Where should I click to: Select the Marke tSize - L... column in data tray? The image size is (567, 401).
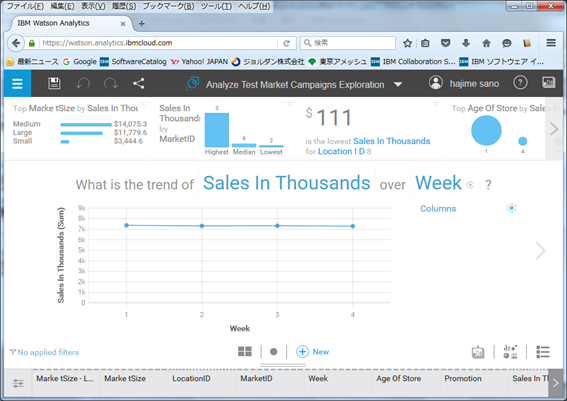point(66,383)
